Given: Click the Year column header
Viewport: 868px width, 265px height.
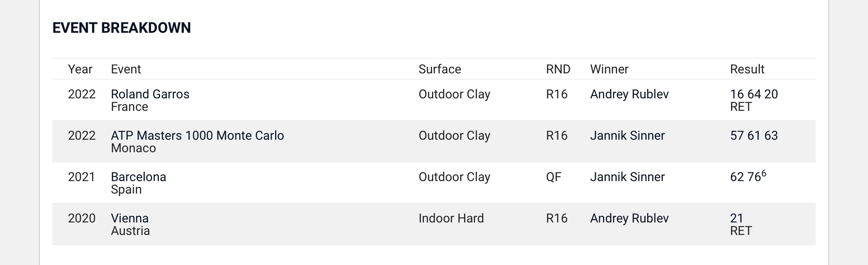Looking at the screenshot, I should (80, 69).
